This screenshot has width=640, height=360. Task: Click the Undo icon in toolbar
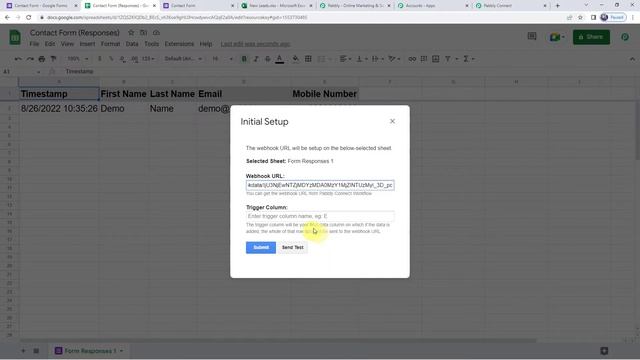tap(18, 59)
